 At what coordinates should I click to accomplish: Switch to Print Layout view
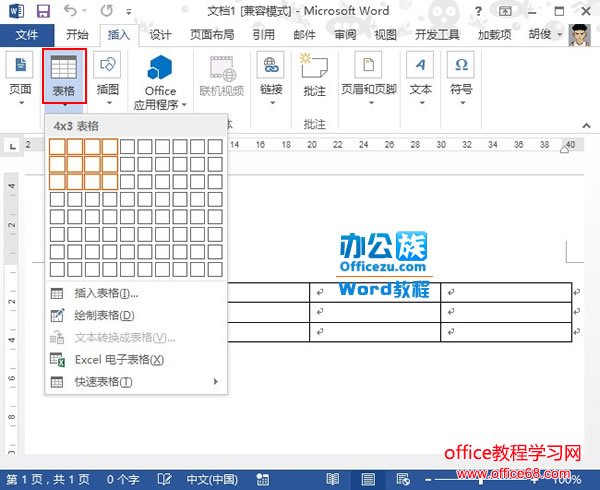coord(368,479)
